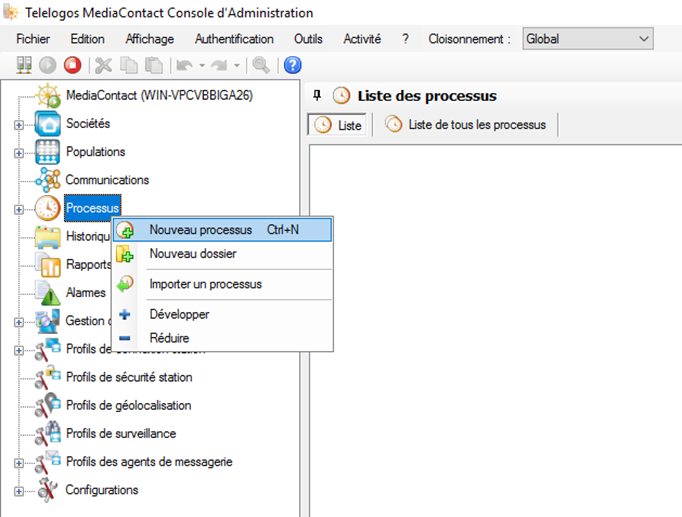Click the Profils des agents de messagerie icon
682x517 pixels.
(48, 462)
